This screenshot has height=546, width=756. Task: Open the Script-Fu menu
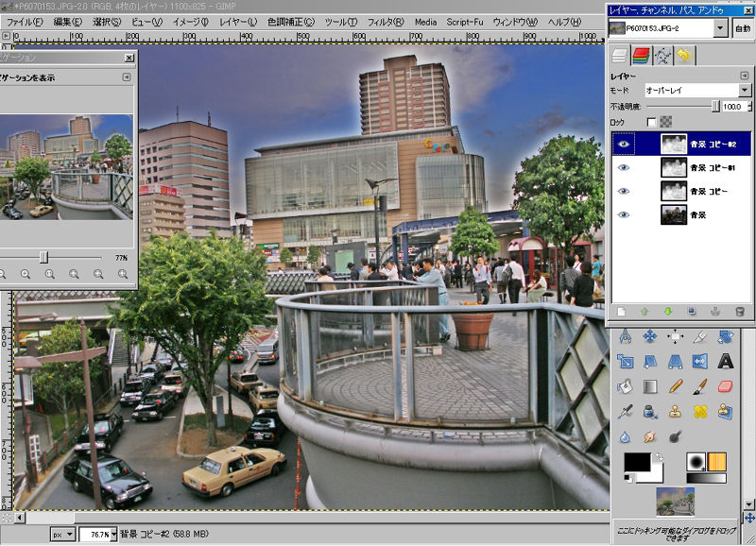[x=464, y=22]
